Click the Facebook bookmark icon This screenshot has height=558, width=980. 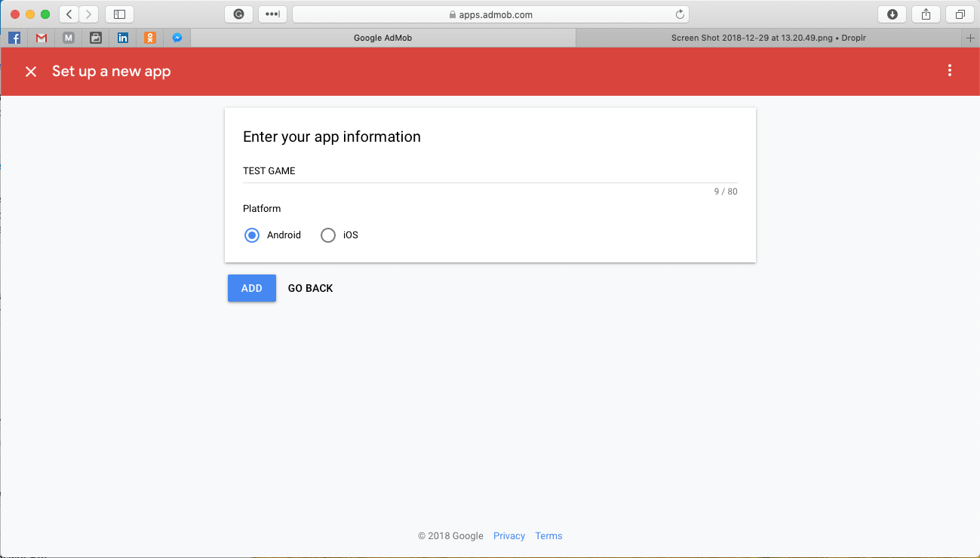tap(14, 37)
